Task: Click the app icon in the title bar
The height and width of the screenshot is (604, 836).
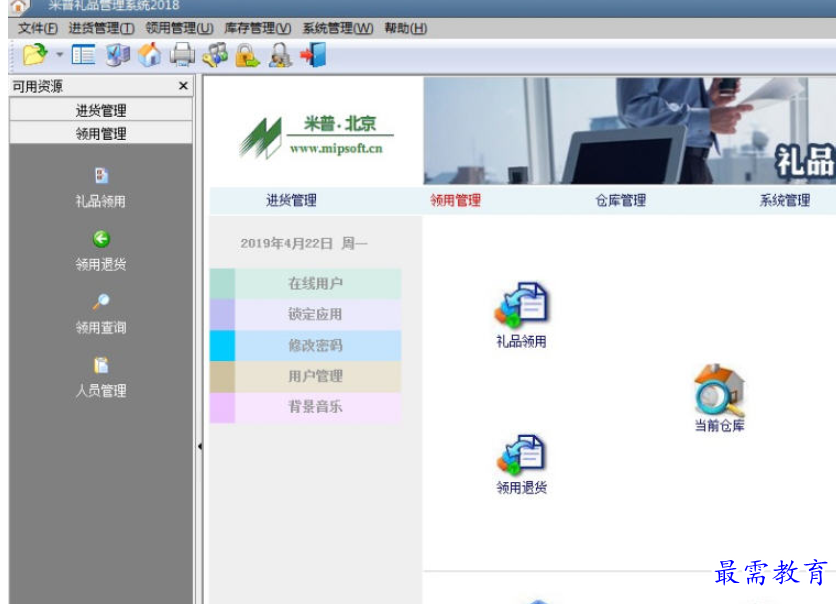Action: point(19,6)
